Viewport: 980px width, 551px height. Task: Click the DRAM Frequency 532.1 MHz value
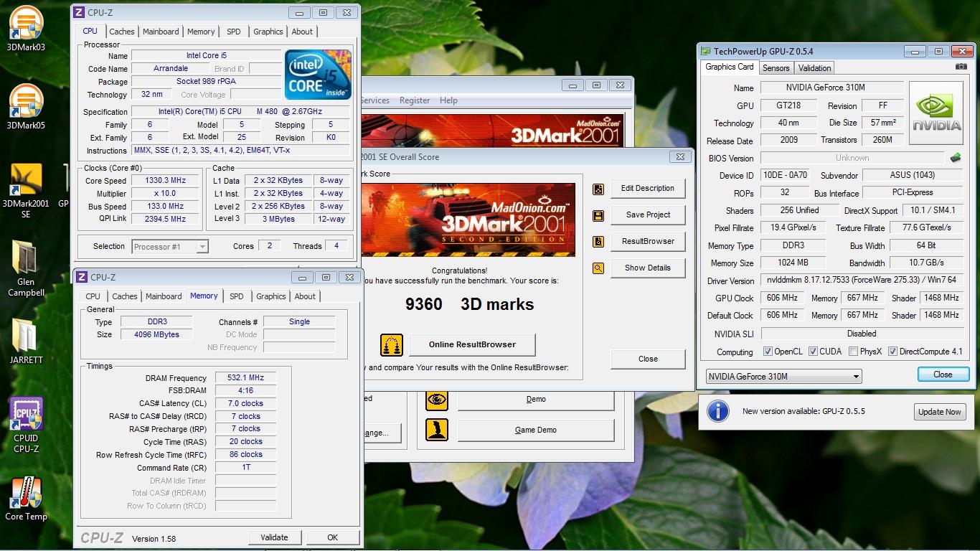tap(245, 378)
